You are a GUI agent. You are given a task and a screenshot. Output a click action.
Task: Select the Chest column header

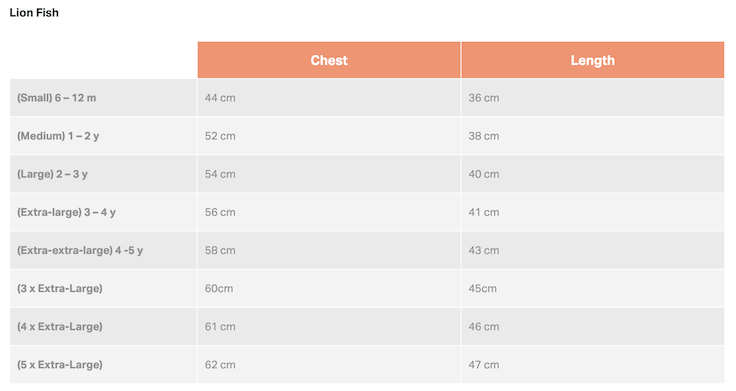[329, 60]
